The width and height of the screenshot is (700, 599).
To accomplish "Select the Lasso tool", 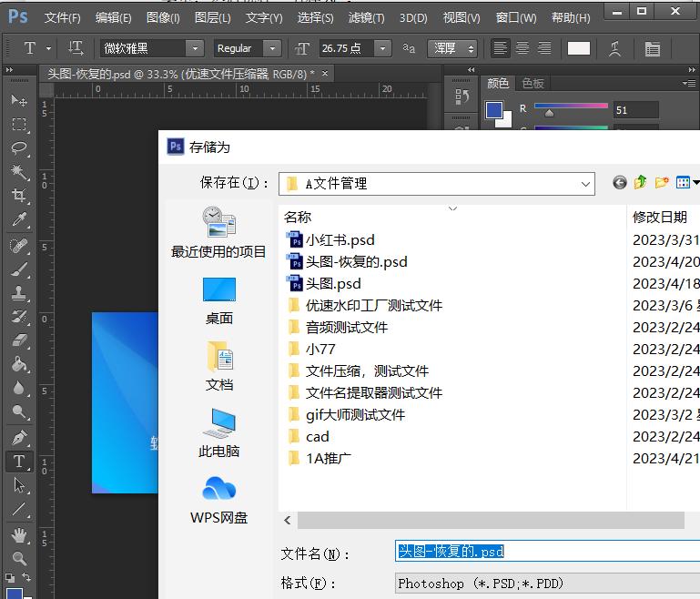I will click(18, 147).
